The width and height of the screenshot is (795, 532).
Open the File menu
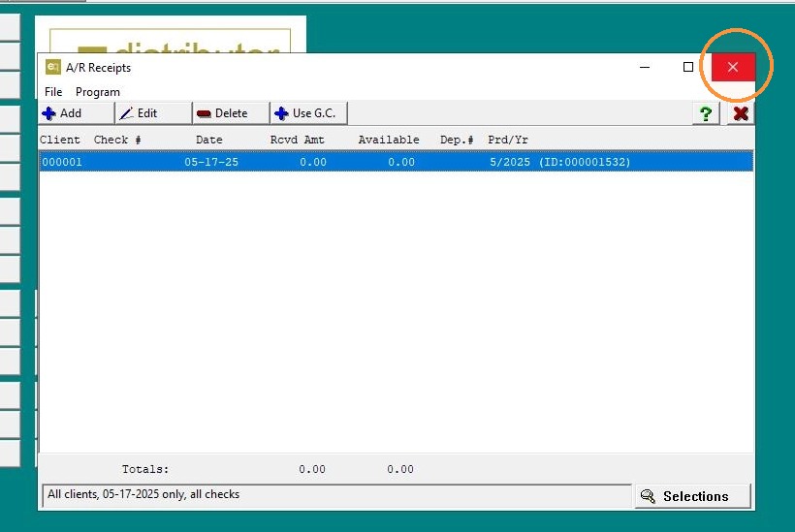[x=53, y=92]
